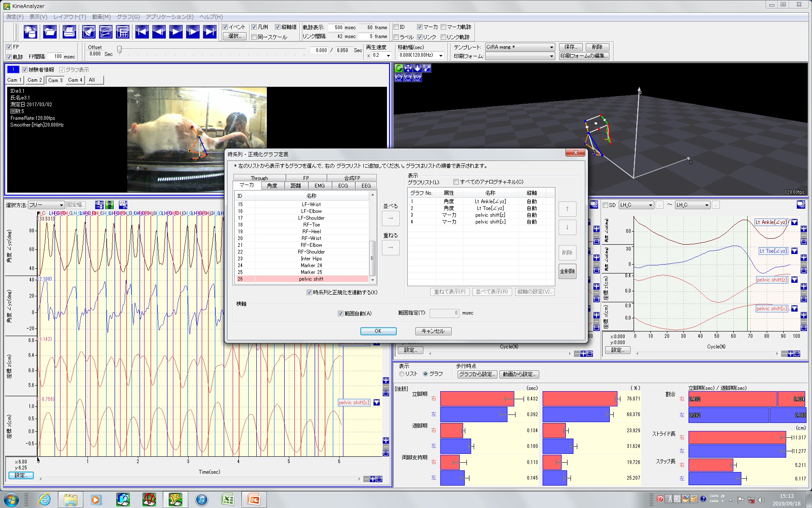The width and height of the screenshot is (812, 508).
Task: Click the green rotate icon in 3D view
Action: [x=399, y=68]
